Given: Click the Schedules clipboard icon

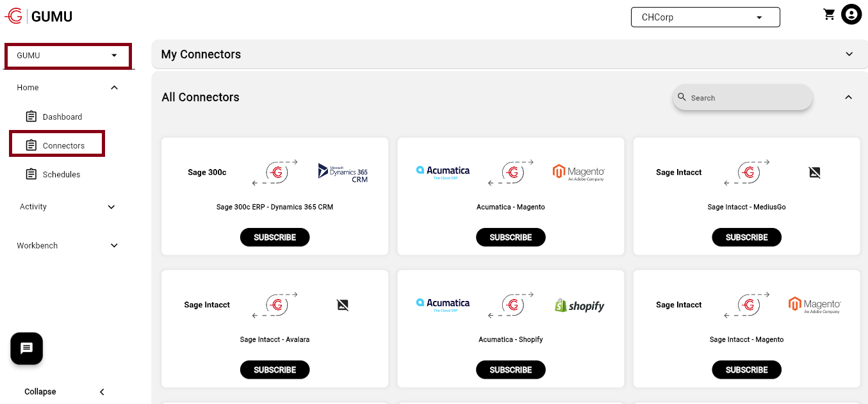Looking at the screenshot, I should [31, 174].
